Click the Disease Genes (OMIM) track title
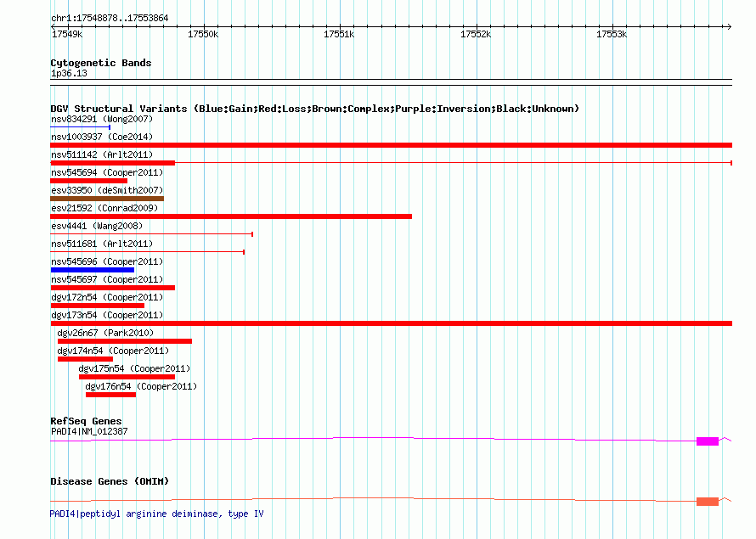 pyautogui.click(x=110, y=481)
